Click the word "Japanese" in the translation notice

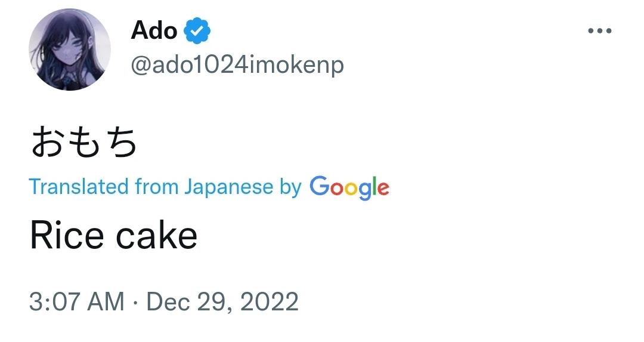point(228,187)
